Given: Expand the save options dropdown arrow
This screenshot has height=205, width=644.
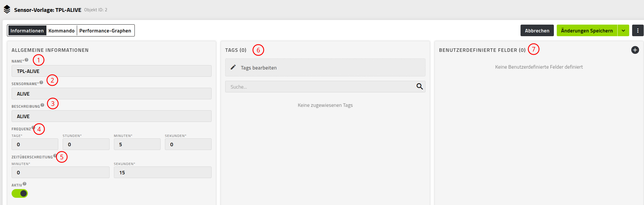Looking at the screenshot, I should tap(623, 30).
